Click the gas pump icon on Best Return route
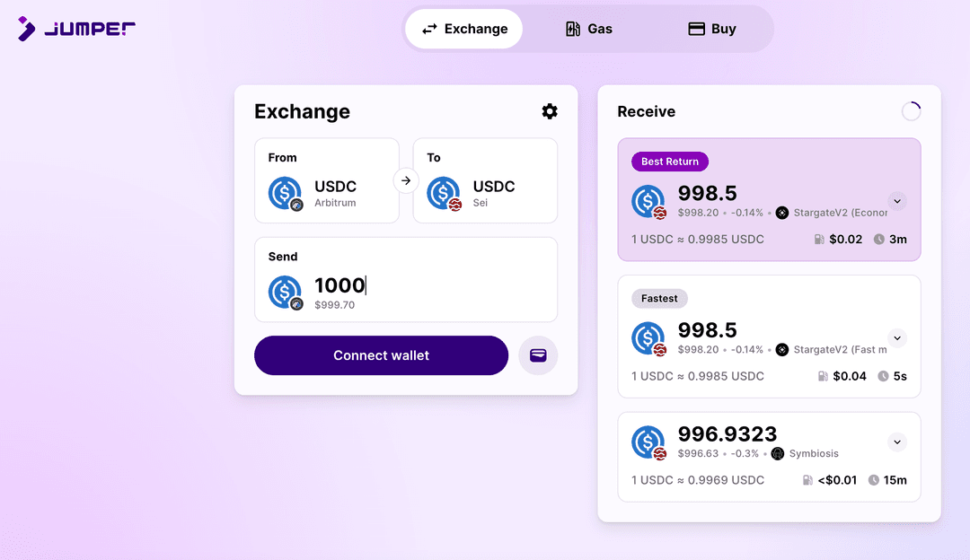 click(819, 240)
